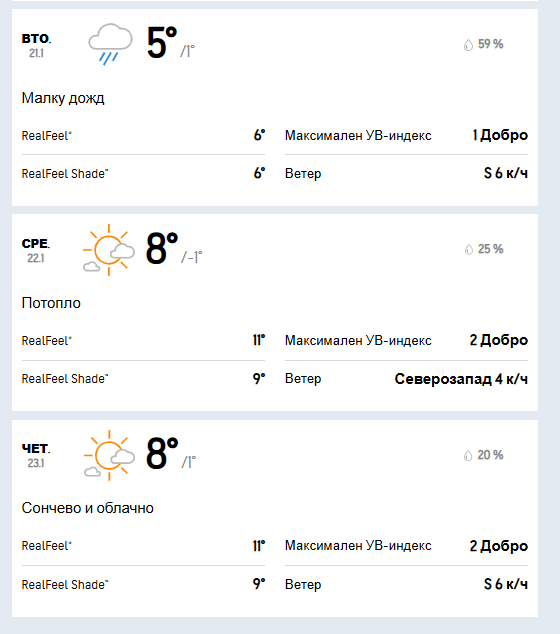Image resolution: width=560 pixels, height=634 pixels.
Task: Select the 'Сончево и облачно' description
Action: 88,508
